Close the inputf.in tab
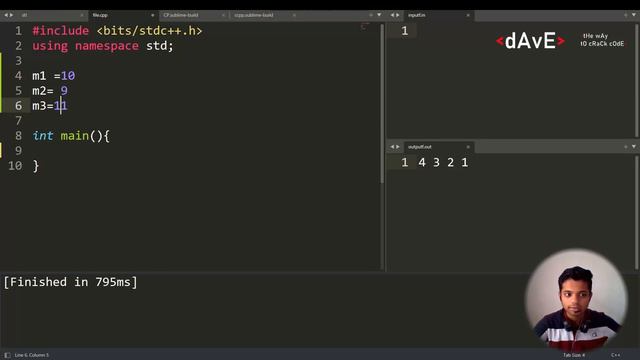The width and height of the screenshot is (640, 360). click(x=468, y=15)
